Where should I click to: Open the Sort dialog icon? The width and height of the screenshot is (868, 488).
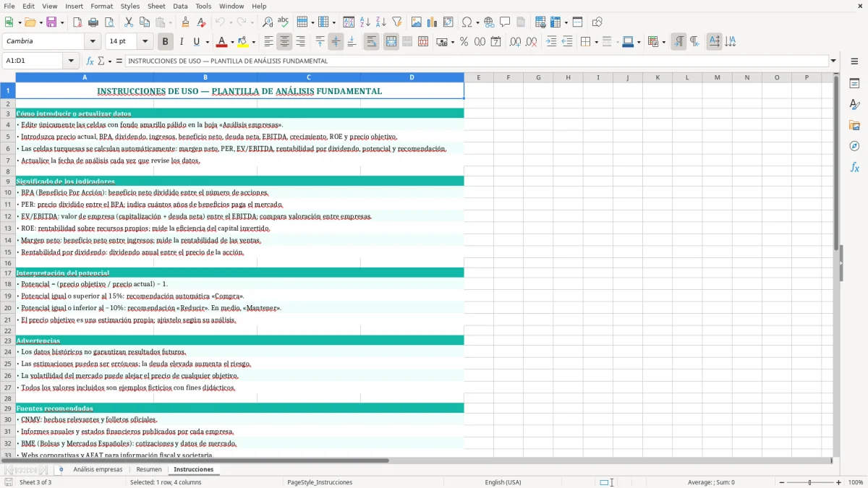[x=349, y=22]
